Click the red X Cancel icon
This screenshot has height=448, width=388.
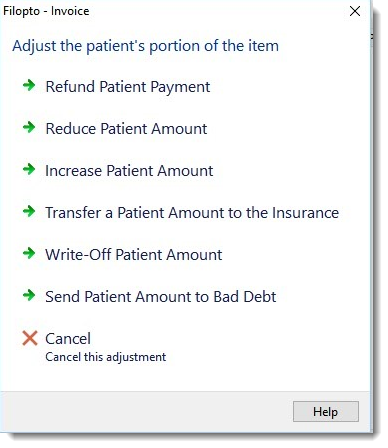tap(30, 338)
